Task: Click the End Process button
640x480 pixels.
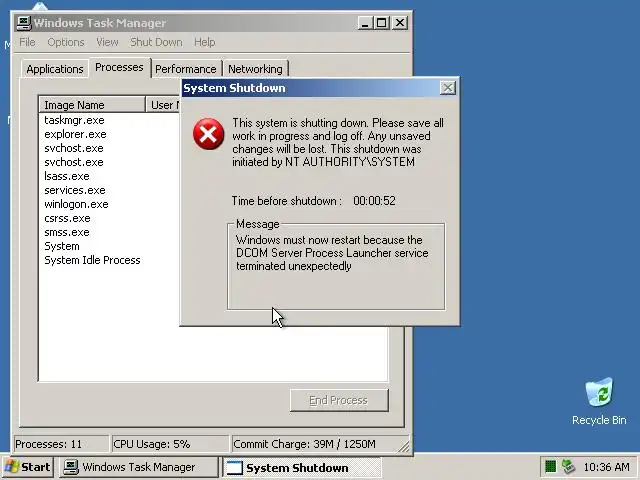Action: point(339,400)
